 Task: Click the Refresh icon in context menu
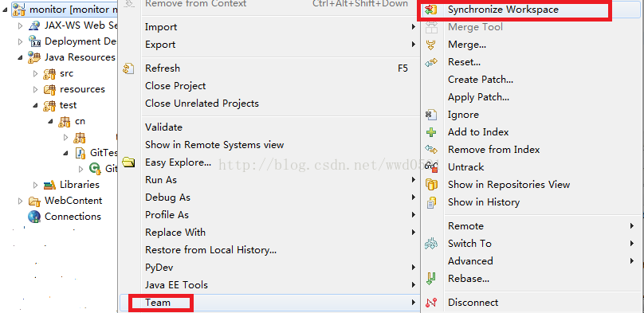[x=128, y=68]
